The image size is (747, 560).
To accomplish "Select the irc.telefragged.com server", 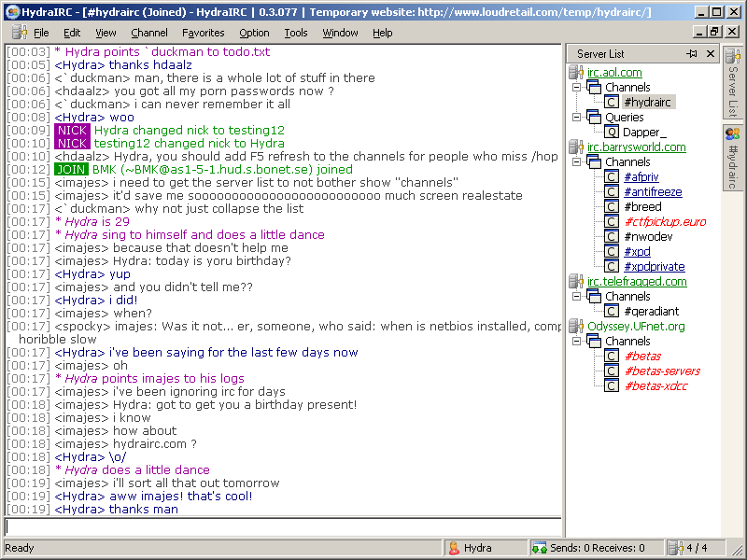I will click(637, 282).
